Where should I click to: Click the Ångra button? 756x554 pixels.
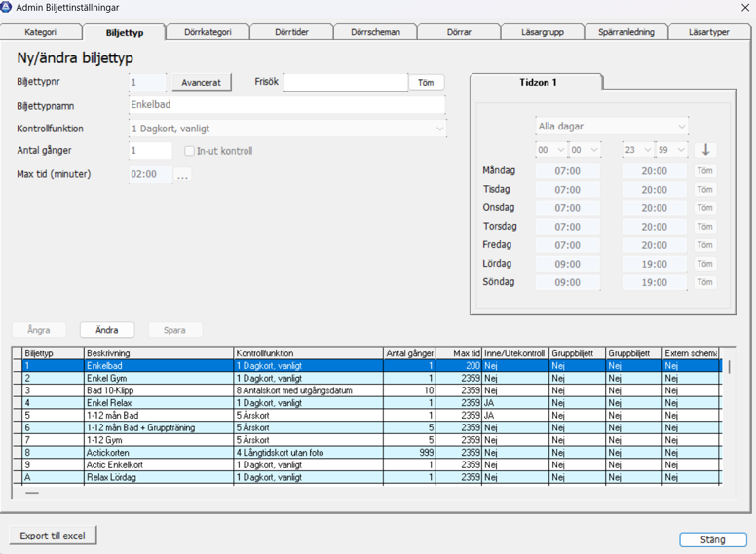(39, 330)
